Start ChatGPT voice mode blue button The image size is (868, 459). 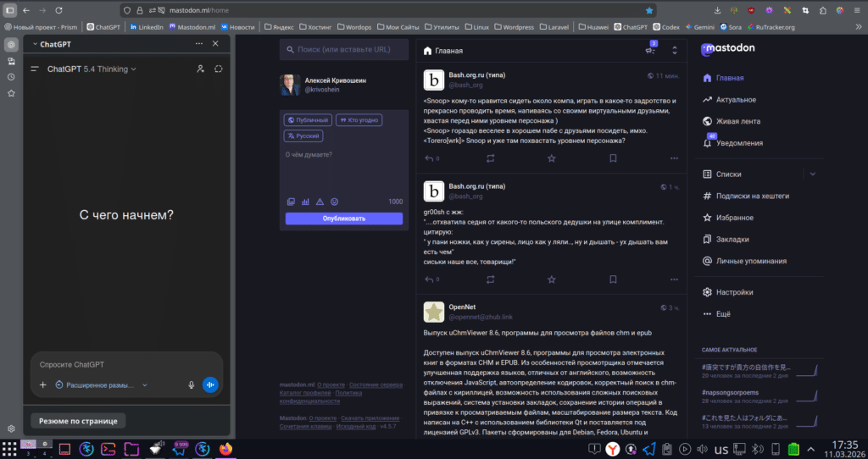click(210, 384)
